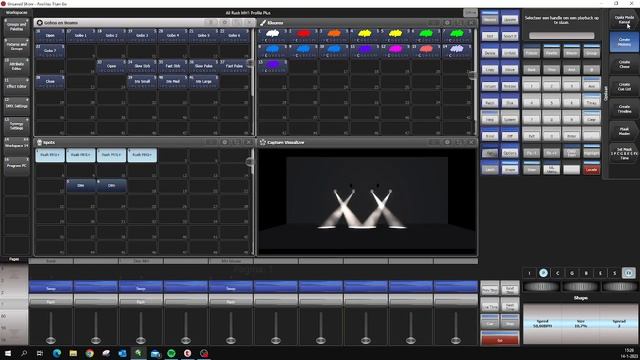Apply the Close palette
The width and height of the screenshot is (640, 360).
click(50, 81)
